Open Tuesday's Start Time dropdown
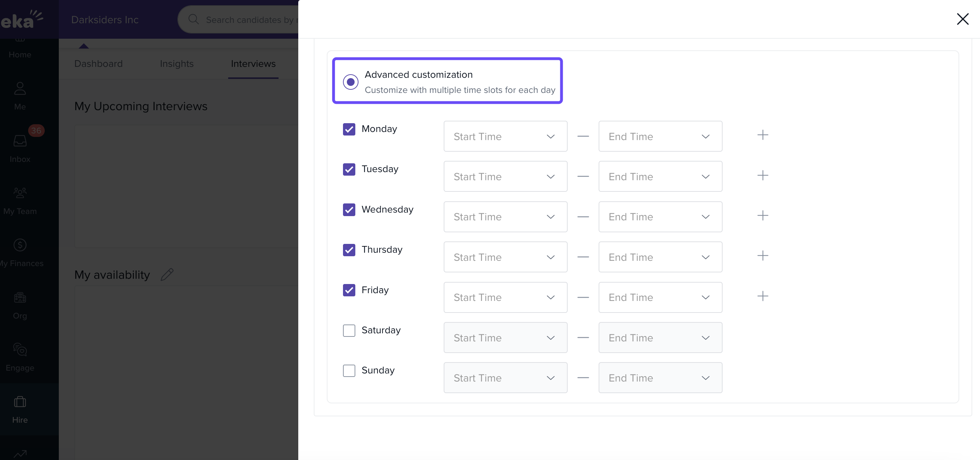This screenshot has width=980, height=460. [x=505, y=176]
